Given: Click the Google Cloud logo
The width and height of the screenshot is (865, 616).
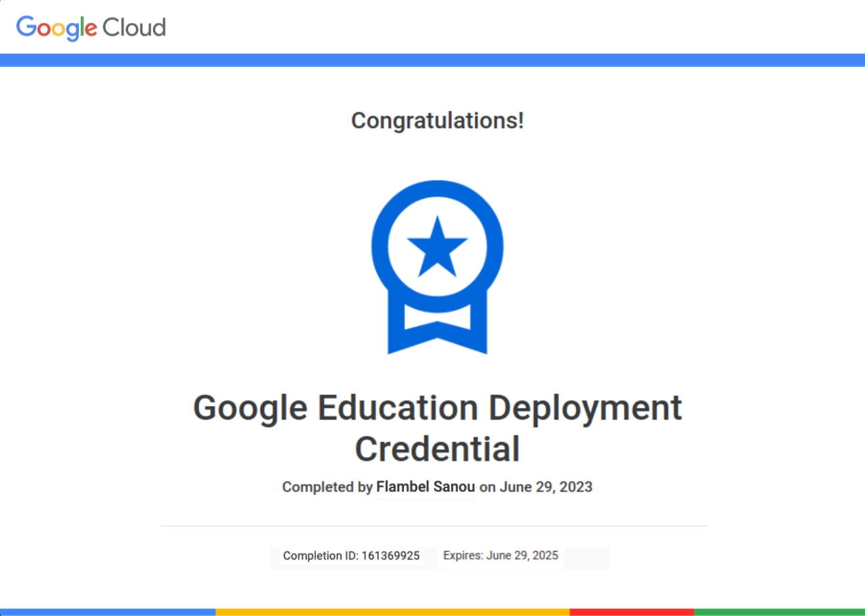Looking at the screenshot, I should [x=91, y=28].
